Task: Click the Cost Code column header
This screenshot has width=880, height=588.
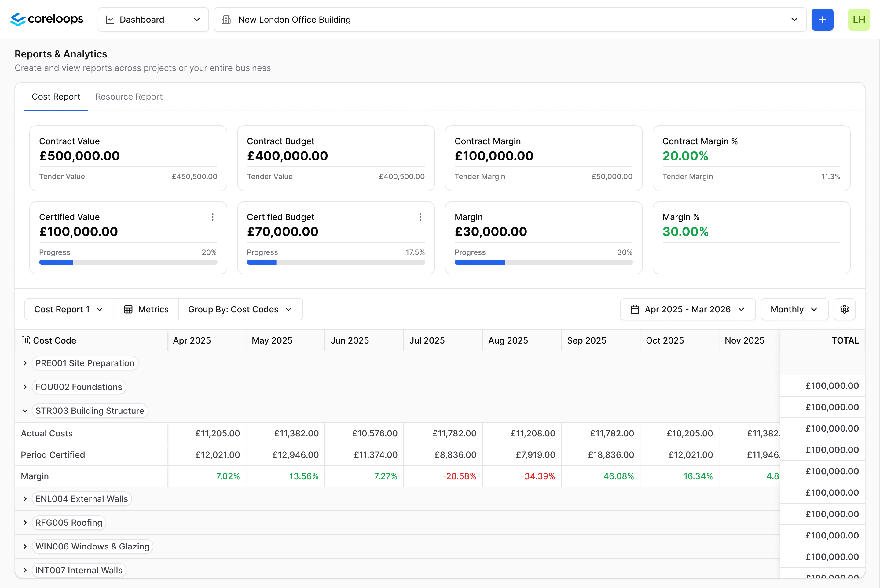Action: pos(54,340)
